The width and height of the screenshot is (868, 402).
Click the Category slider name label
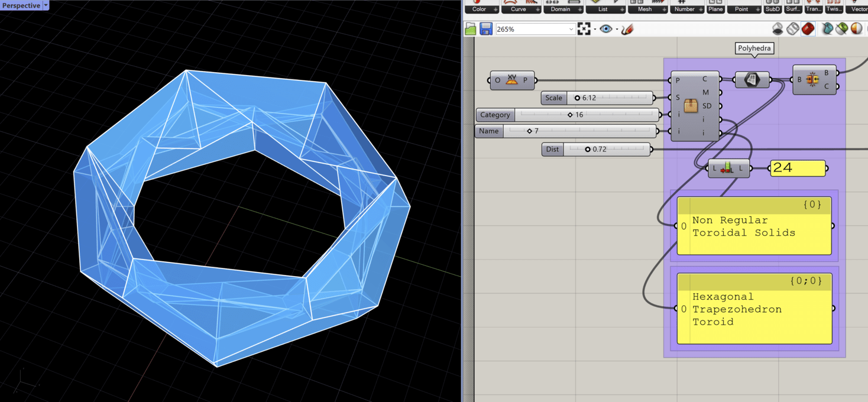click(495, 115)
